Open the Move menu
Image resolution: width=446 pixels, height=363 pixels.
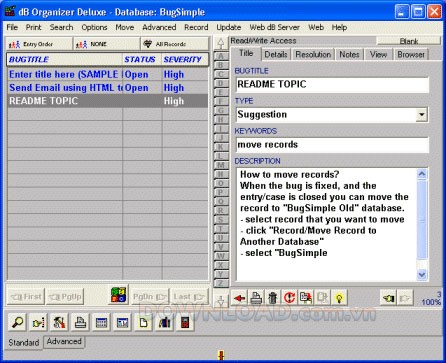125,27
